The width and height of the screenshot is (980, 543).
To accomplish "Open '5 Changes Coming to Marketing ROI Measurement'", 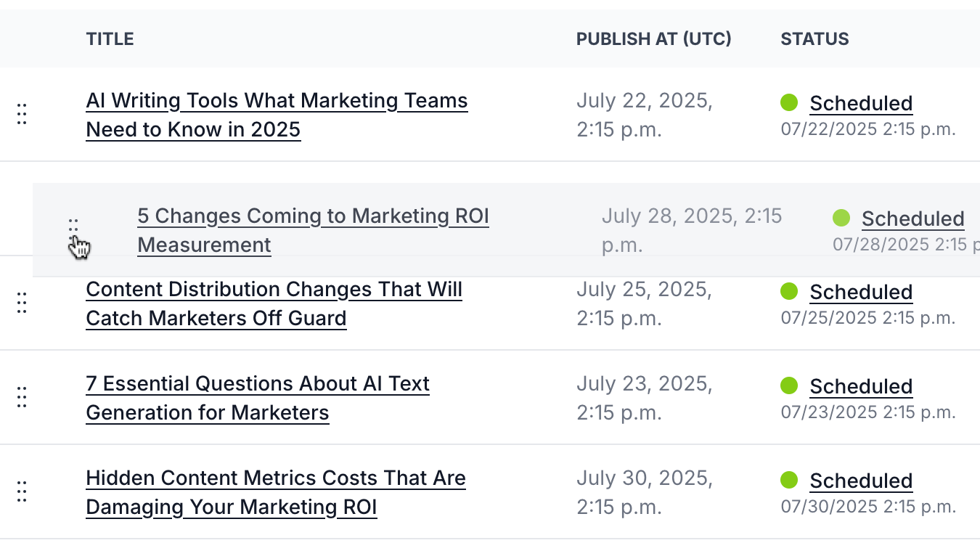I will (x=313, y=216).
